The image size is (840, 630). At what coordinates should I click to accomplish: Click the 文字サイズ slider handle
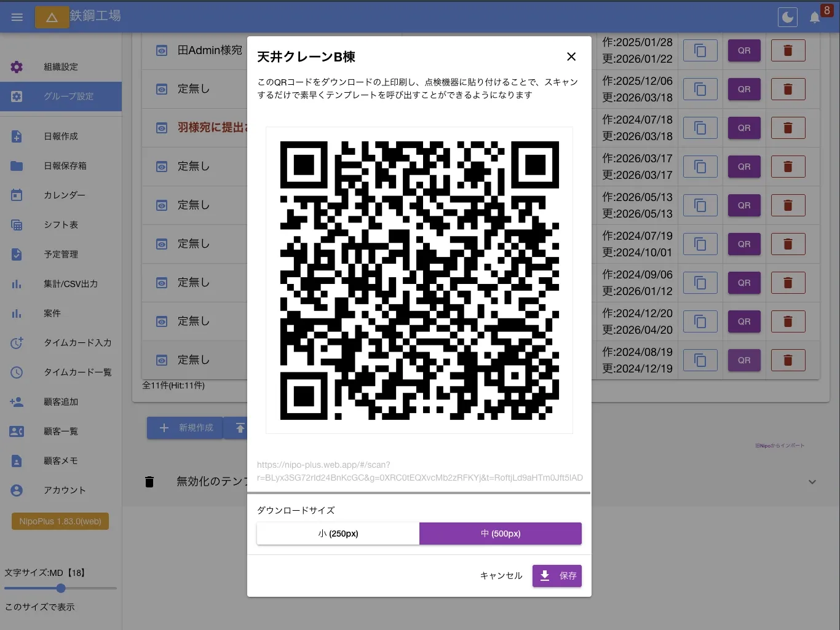click(61, 588)
